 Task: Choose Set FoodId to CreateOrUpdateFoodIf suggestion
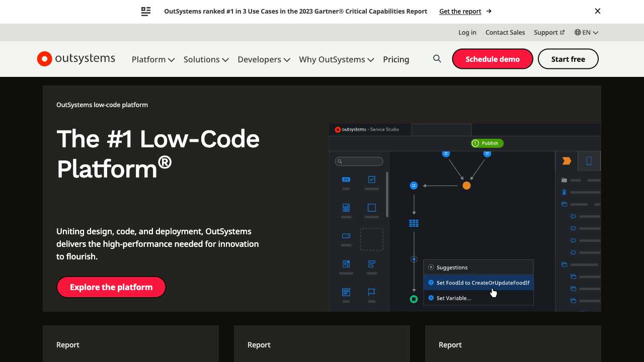pyautogui.click(x=478, y=283)
